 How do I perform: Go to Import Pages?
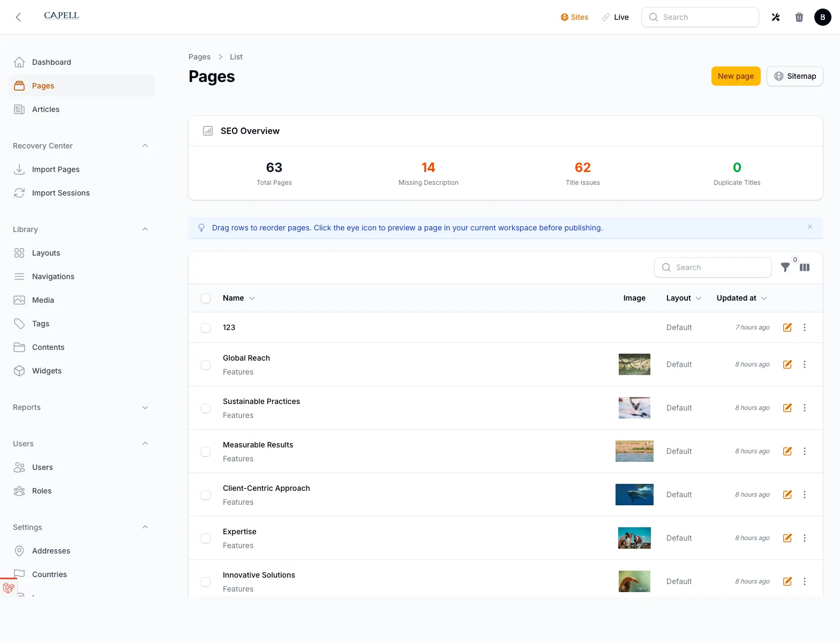tap(81, 169)
